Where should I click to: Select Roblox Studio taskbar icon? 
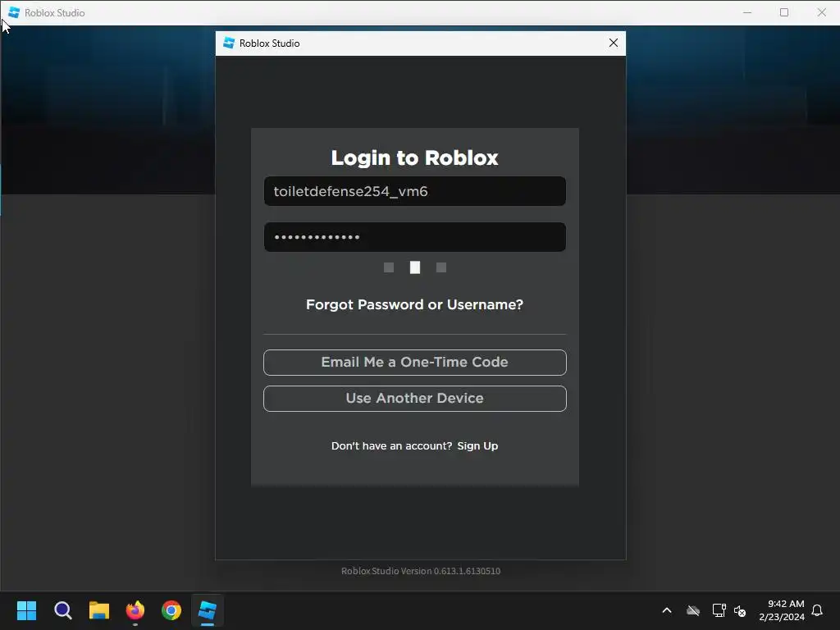208,610
